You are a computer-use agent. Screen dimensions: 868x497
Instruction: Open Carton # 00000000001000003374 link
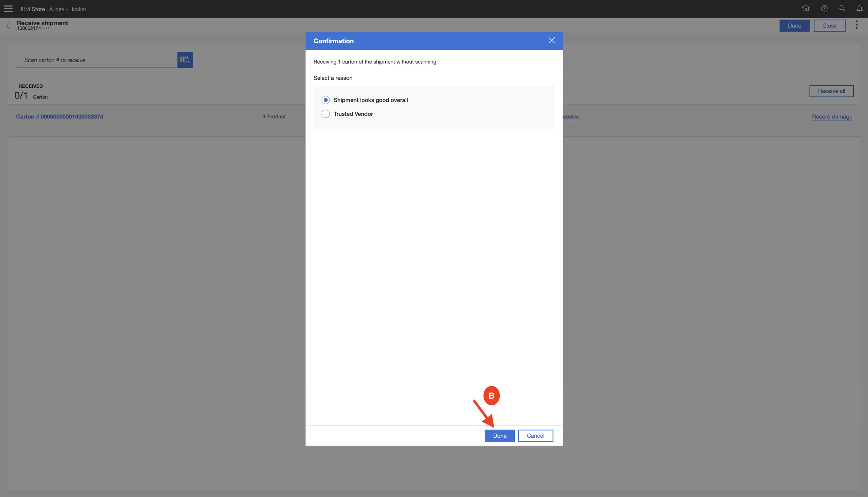pyautogui.click(x=60, y=117)
